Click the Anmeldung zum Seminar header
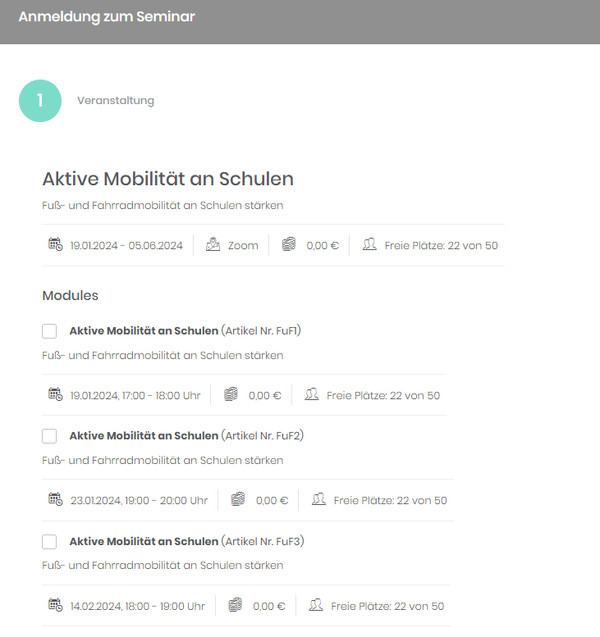 [x=107, y=17]
